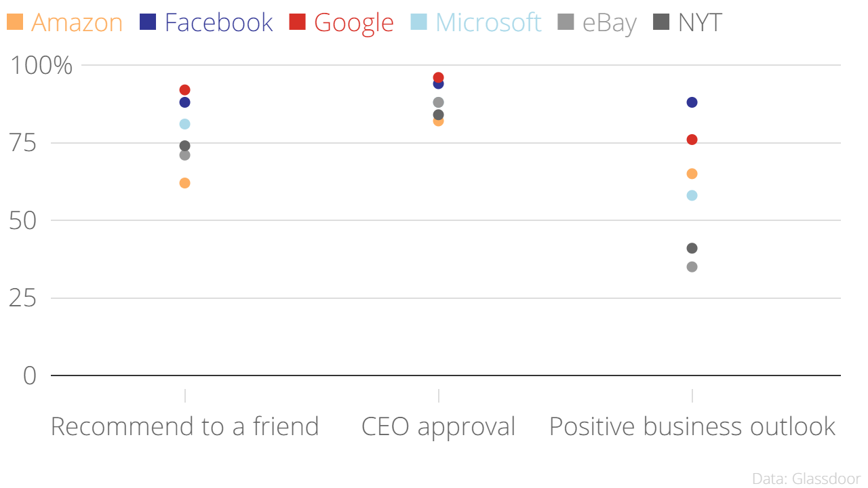Screen dimensions: 868x488
Task: Click Google's red dot under Positive business outlook
Action: point(692,140)
